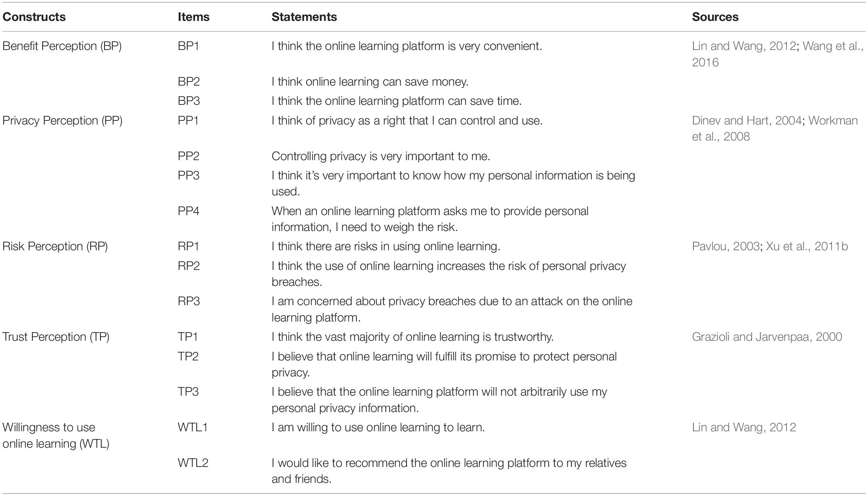Open the Xu et al., 2011b citation
This screenshot has width=868, height=496.
tap(807, 246)
